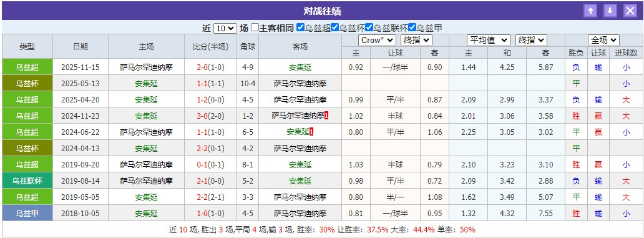Click odds value 7.55 in 2018-10-05 row
This screenshot has height=238, width=644.
(545, 214)
